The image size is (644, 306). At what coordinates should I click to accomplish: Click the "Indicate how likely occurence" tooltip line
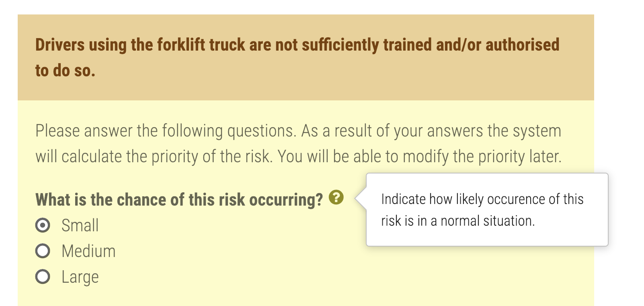click(x=482, y=199)
